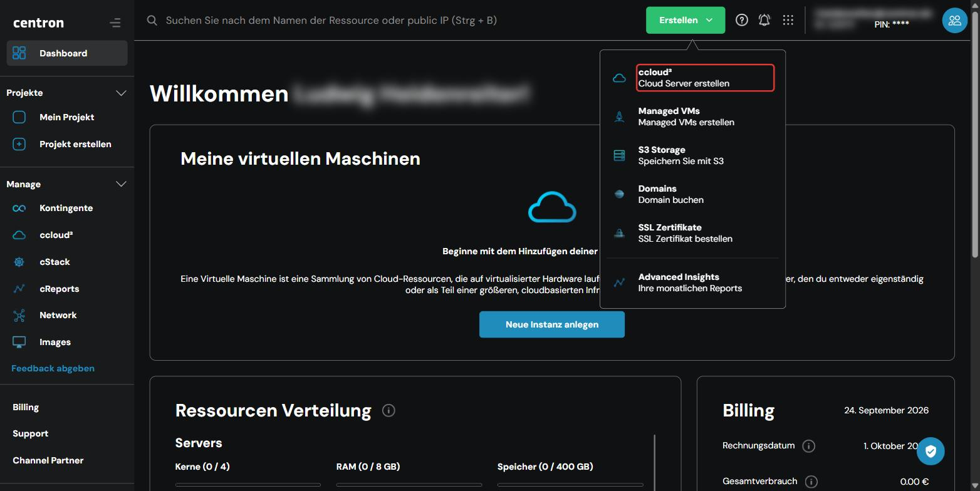
Task: Click the Network nodes icon
Action: tap(19, 316)
